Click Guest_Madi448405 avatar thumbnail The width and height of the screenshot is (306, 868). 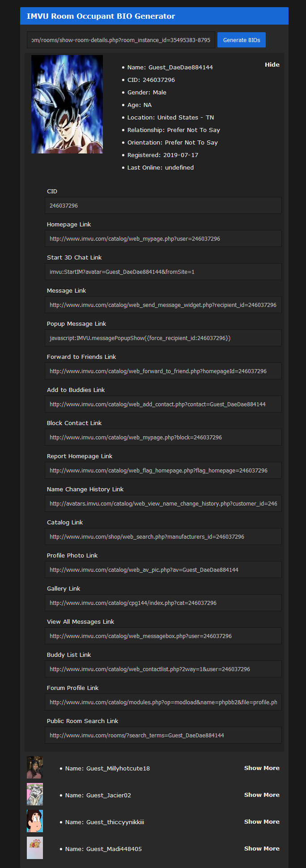35,848
